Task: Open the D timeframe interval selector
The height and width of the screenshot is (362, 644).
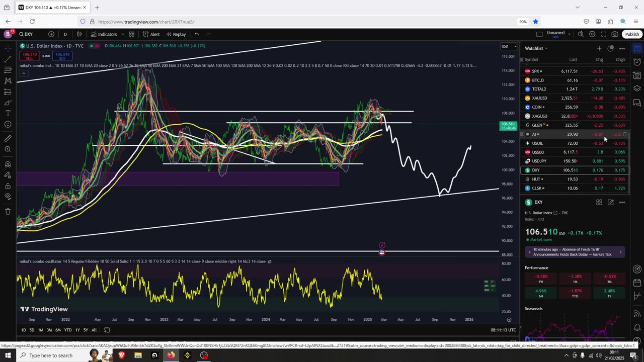Action: [x=65, y=34]
